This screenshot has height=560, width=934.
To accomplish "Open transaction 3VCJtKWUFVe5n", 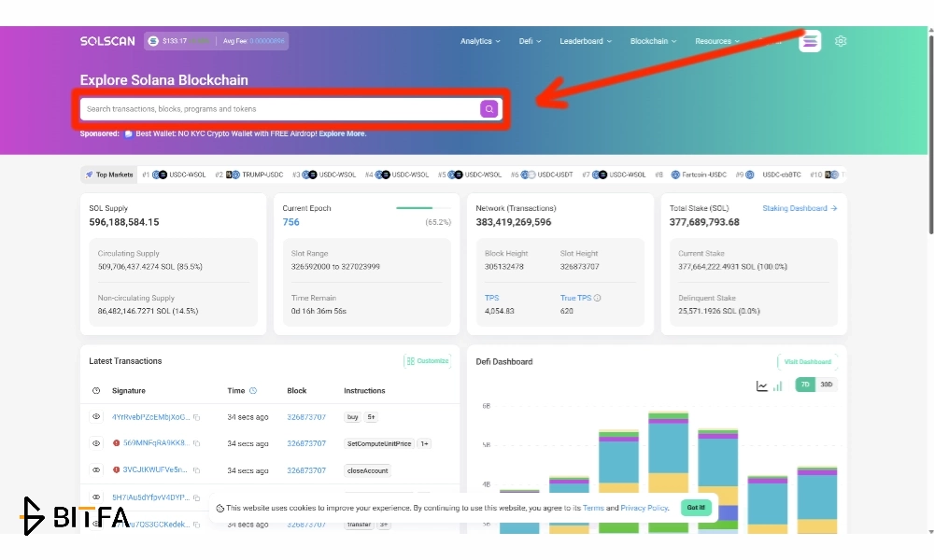I will (155, 470).
